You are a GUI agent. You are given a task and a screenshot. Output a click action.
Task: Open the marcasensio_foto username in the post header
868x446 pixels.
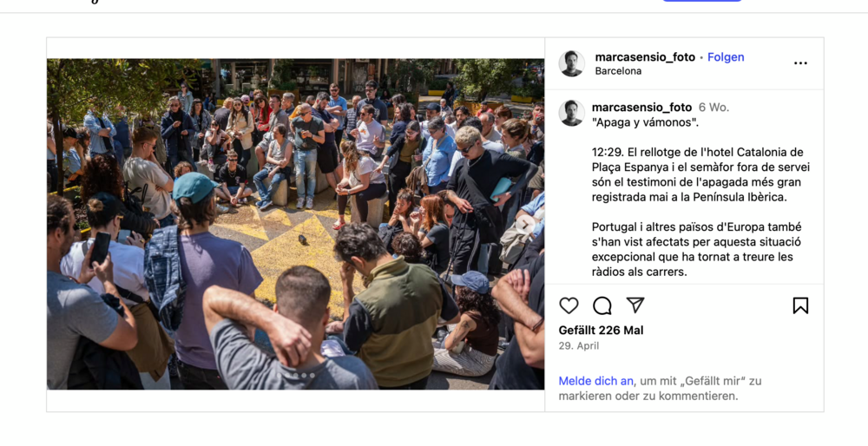tap(645, 57)
